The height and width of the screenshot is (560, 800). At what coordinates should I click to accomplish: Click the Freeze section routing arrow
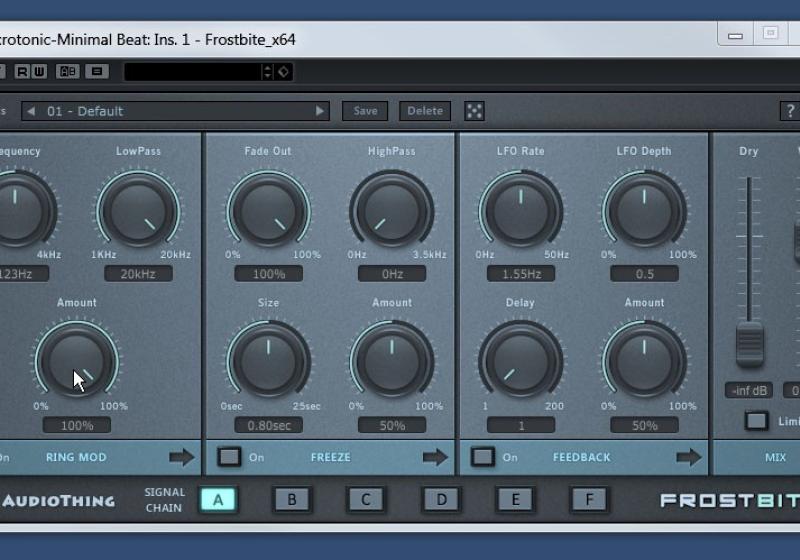[436, 457]
